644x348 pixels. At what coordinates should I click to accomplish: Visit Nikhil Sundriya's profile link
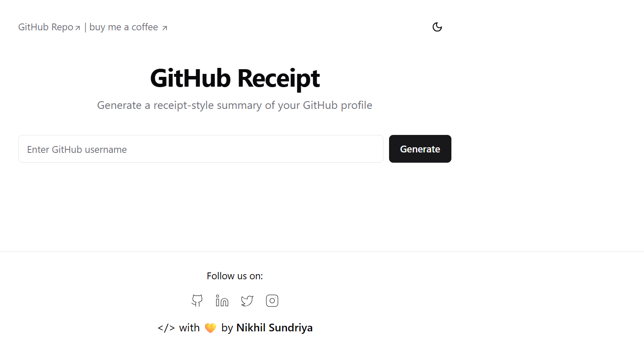[274, 328]
